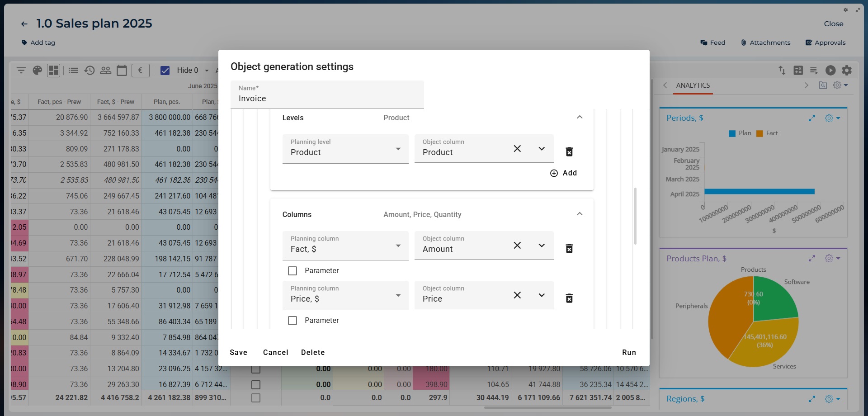Open Regions, $ widget settings menu
Image resolution: width=868 pixels, height=416 pixels.
pyautogui.click(x=832, y=399)
